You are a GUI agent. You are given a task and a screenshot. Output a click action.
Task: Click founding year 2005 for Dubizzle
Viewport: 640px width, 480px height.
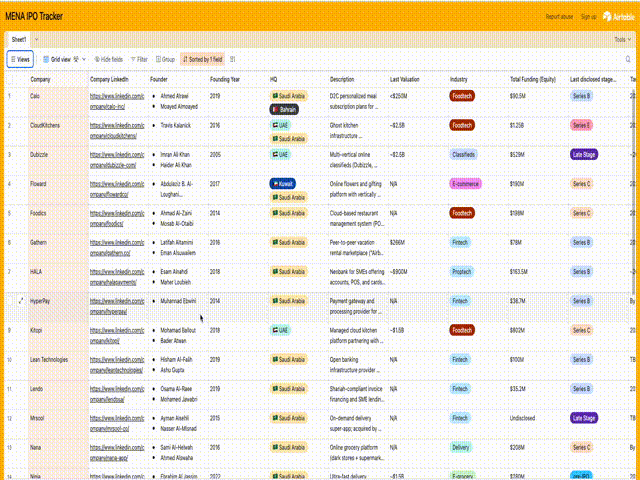(x=238, y=160)
